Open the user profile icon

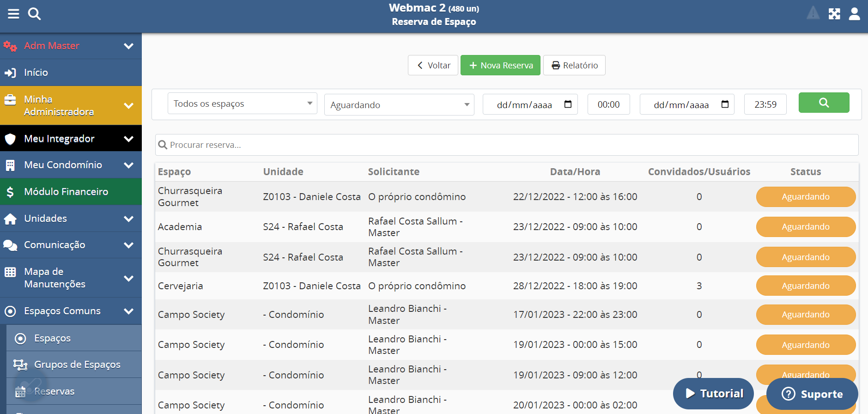coord(855,14)
